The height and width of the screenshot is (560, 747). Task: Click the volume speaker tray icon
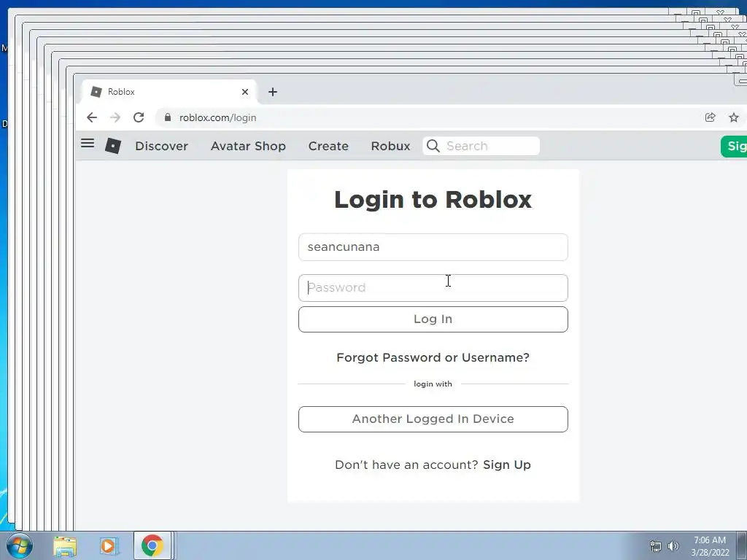673,546
